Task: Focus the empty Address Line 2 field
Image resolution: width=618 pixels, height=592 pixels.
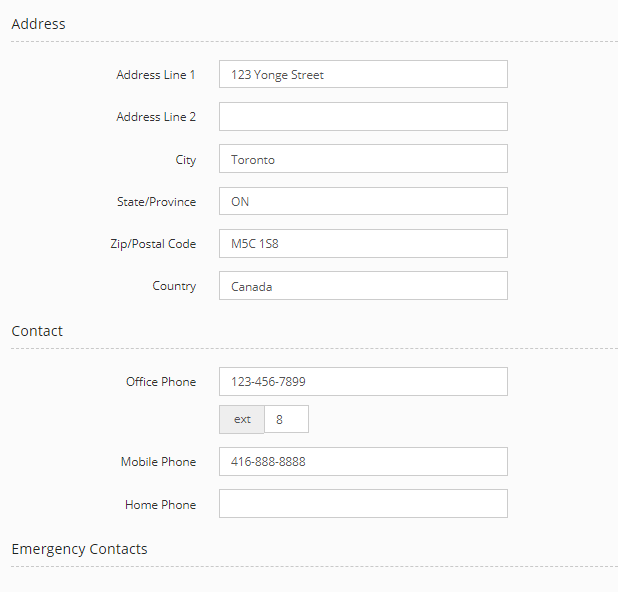Action: 363,117
